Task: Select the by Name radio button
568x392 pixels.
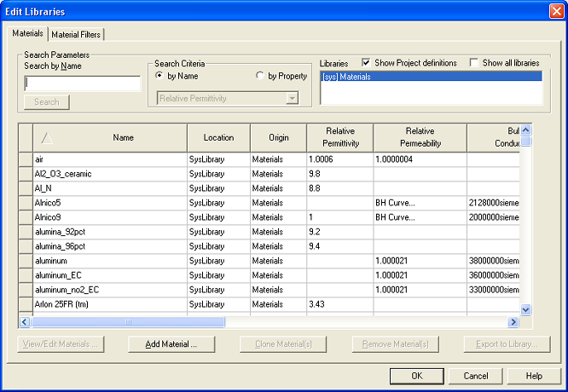Action: [x=160, y=77]
